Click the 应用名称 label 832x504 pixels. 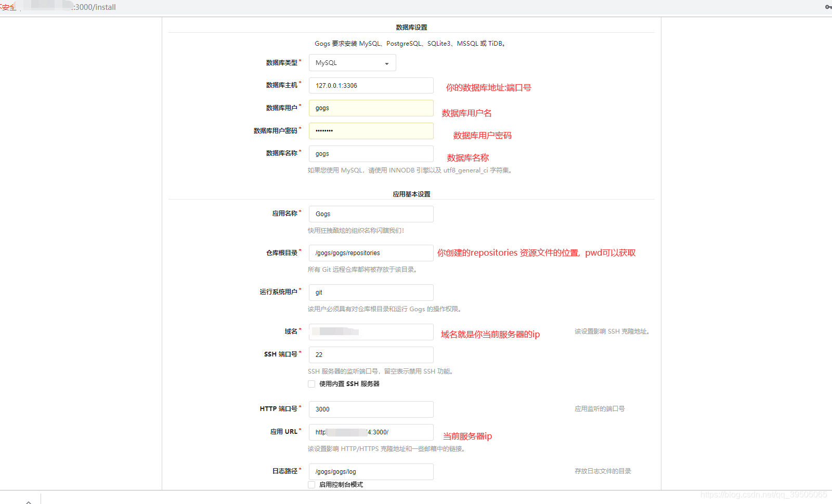point(285,214)
